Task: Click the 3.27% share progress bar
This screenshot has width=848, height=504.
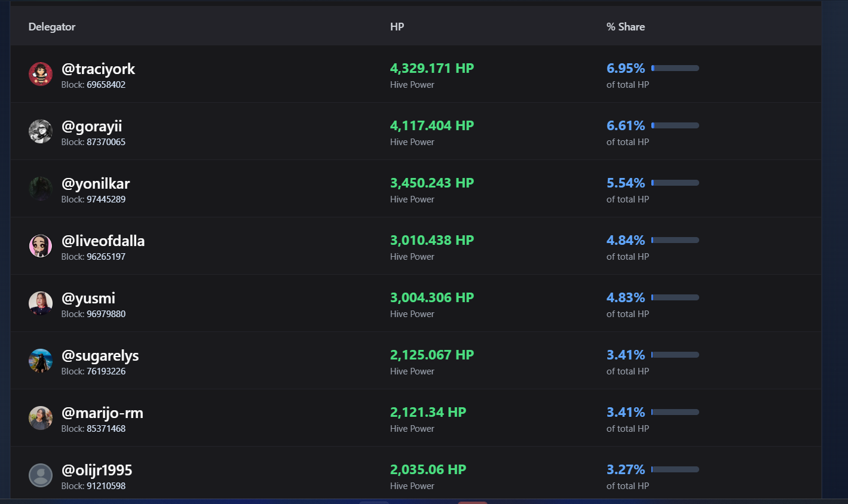Action: (675, 469)
